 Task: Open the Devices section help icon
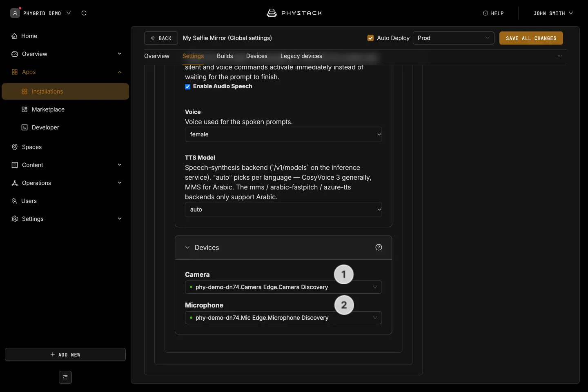point(379,247)
